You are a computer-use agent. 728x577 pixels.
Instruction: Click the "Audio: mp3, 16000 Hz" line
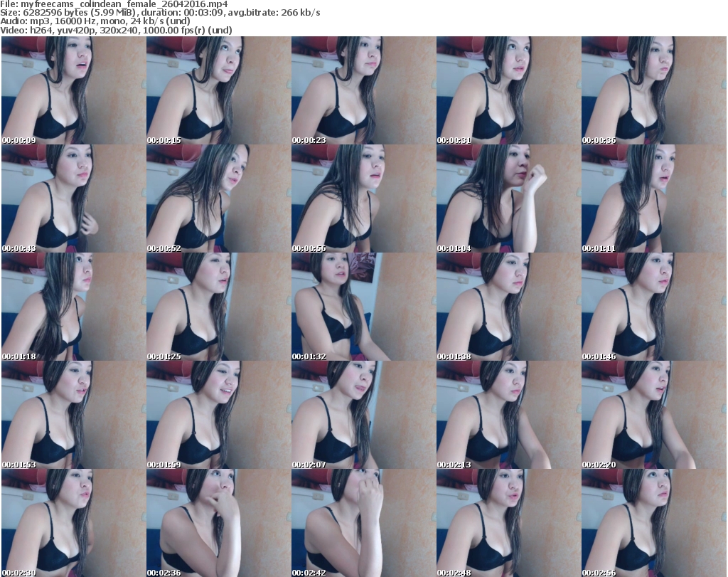coord(95,21)
